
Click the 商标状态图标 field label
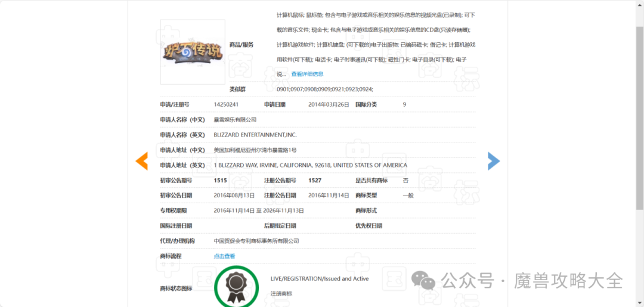click(x=176, y=288)
